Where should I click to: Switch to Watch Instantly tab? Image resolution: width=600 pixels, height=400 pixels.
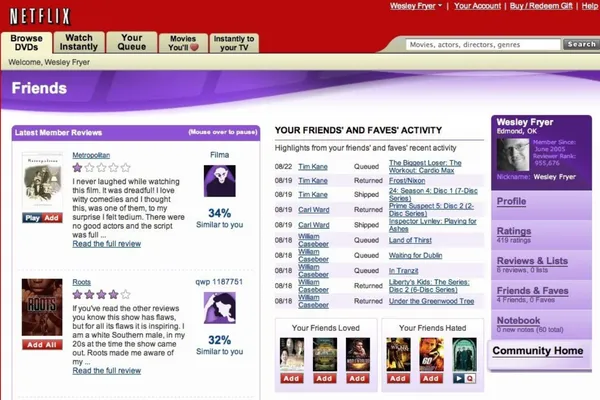click(x=79, y=42)
